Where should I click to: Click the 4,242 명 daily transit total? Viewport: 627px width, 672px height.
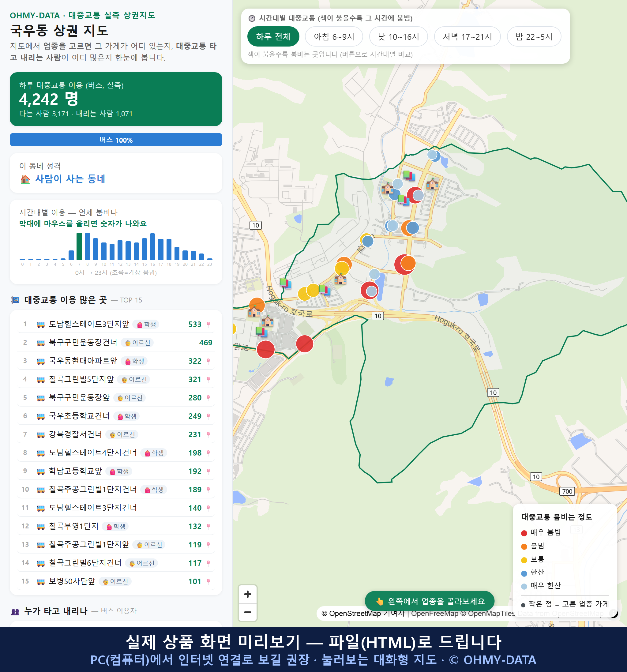(x=49, y=99)
